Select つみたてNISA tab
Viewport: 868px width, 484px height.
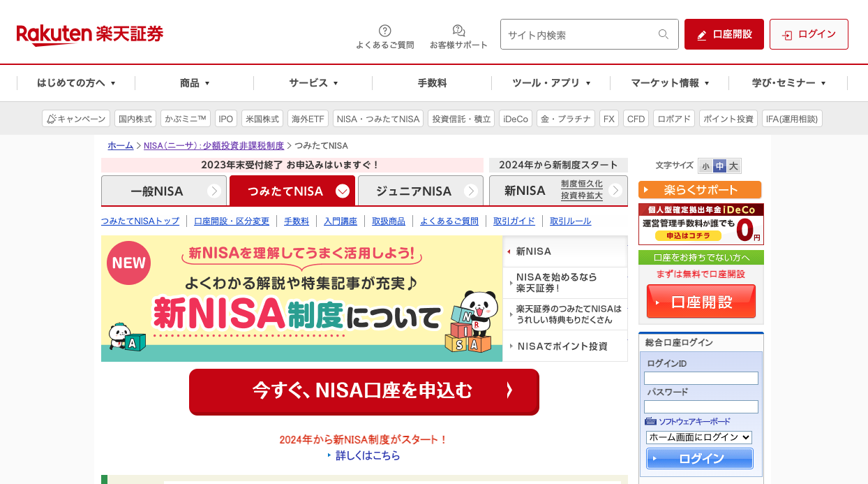pos(292,191)
